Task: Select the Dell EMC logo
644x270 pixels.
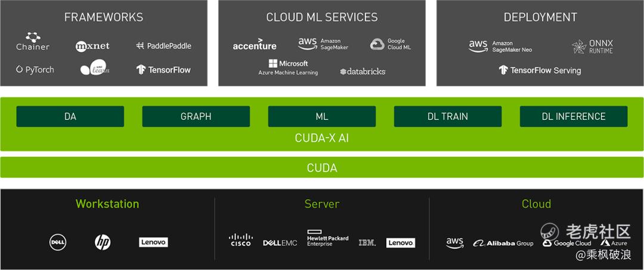Action: [x=280, y=243]
